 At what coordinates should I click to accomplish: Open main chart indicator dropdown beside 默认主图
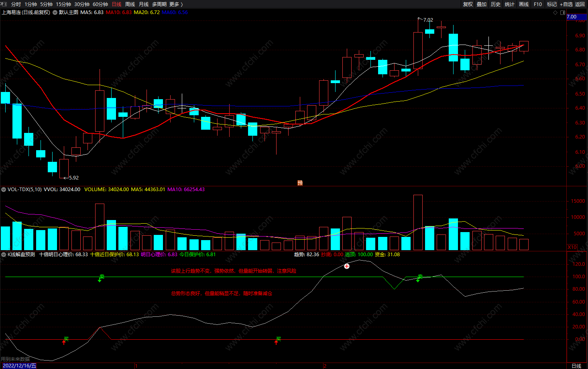pos(55,12)
